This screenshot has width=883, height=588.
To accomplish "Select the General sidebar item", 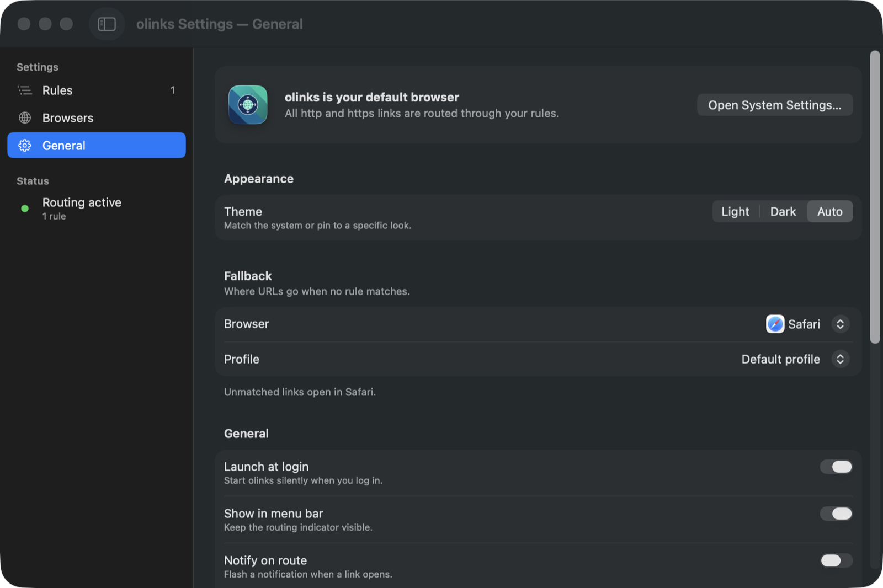I will [97, 145].
